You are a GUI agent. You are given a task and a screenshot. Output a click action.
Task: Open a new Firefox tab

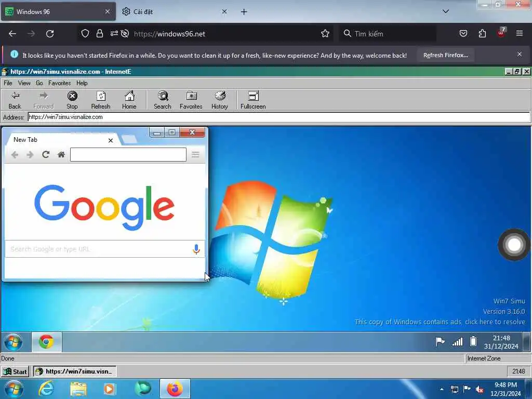click(x=244, y=12)
